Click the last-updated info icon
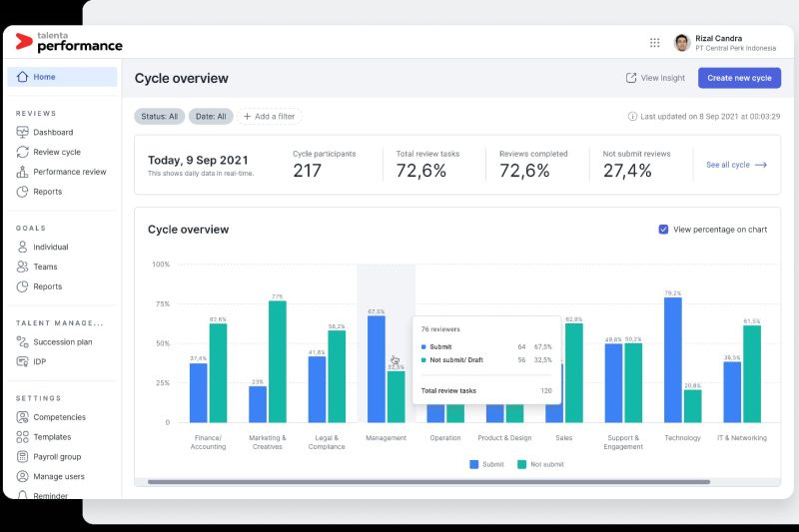 [632, 117]
